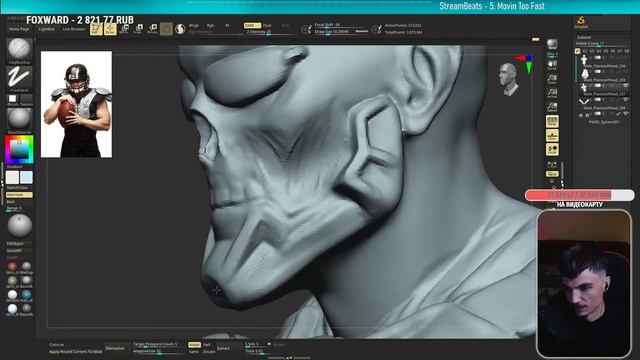The image size is (640, 360).
Task: Click the streamer webcam overlay
Action: coord(584,284)
